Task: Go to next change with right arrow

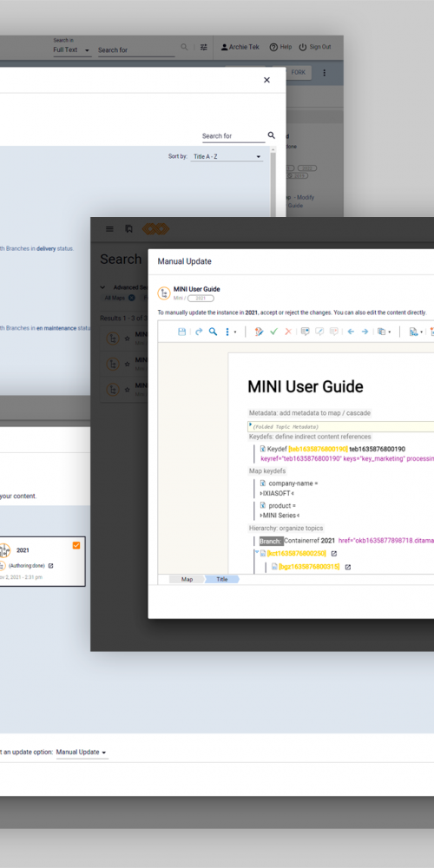Action: [x=365, y=332]
